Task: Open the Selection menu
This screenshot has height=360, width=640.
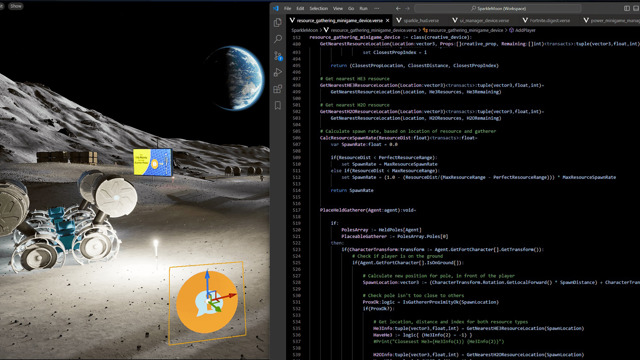Action: point(318,8)
